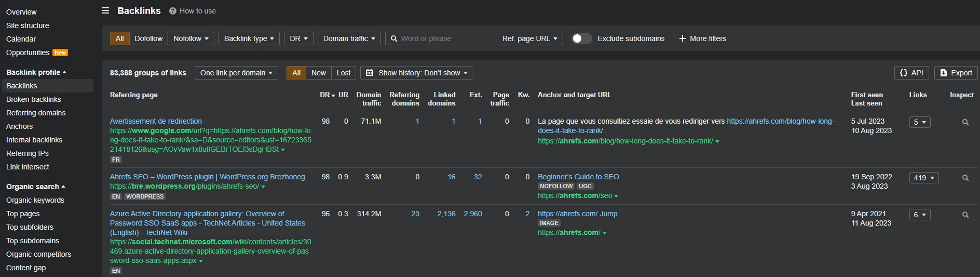The image size is (980, 277).
Task: Export the backlinks report
Action: pyautogui.click(x=956, y=73)
